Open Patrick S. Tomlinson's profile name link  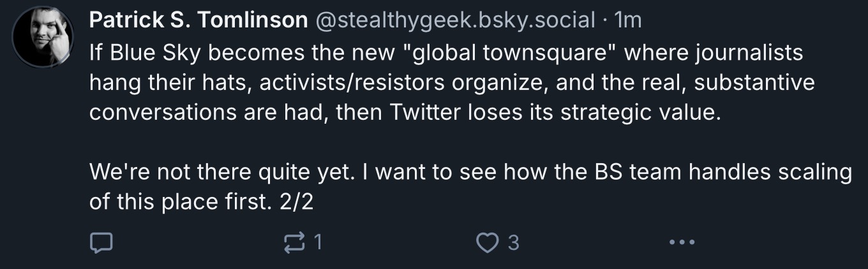pos(198,21)
